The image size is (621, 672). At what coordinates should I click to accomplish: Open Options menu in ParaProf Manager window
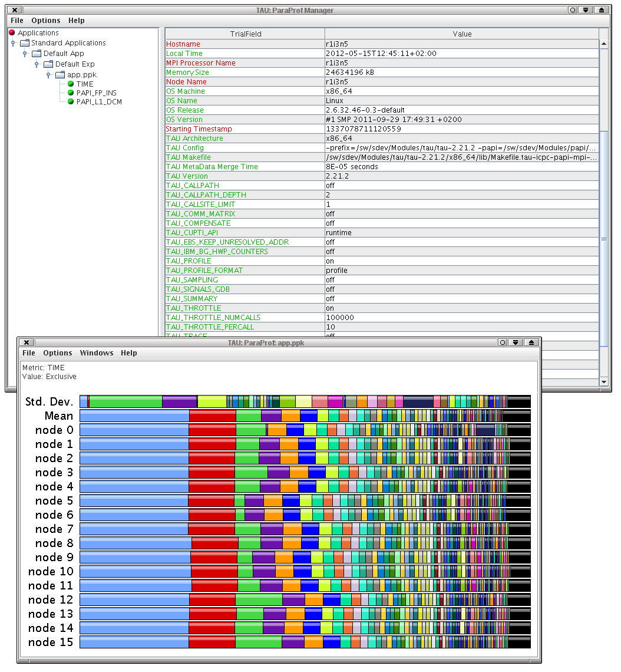point(46,21)
